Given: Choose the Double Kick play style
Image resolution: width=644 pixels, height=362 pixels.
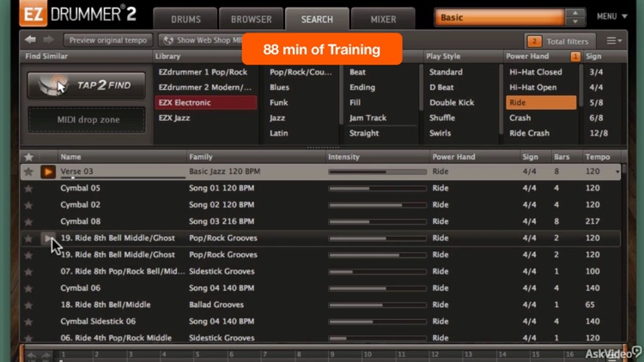Looking at the screenshot, I should [x=452, y=103].
